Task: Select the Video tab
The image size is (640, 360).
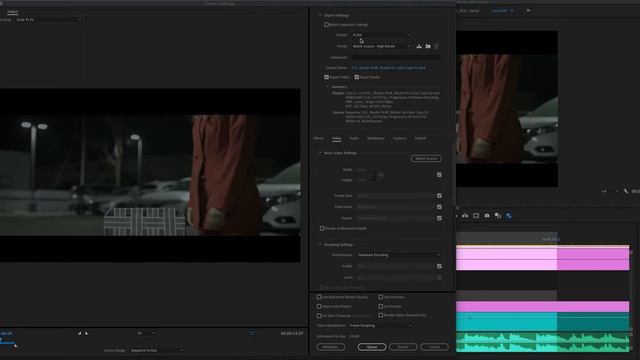Action: coord(337,139)
